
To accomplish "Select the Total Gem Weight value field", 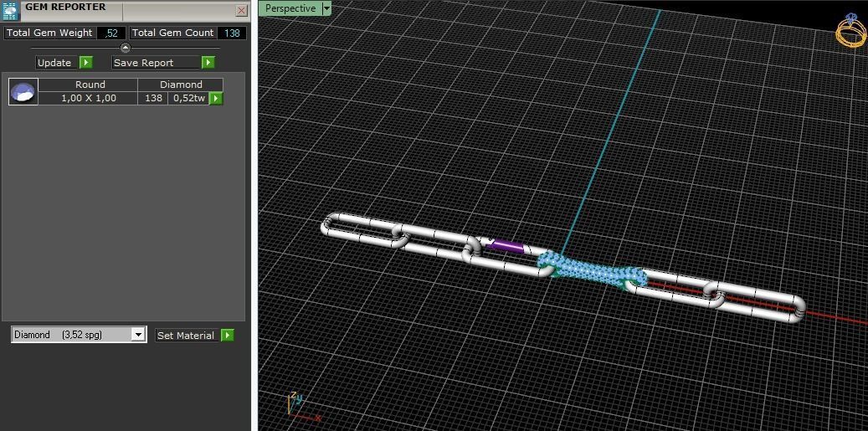I will coord(111,33).
